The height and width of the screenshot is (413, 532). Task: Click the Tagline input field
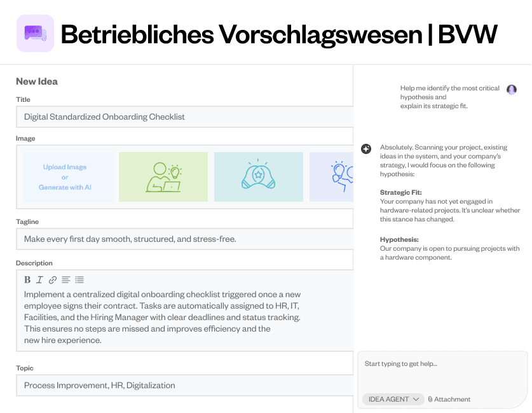[x=185, y=239]
